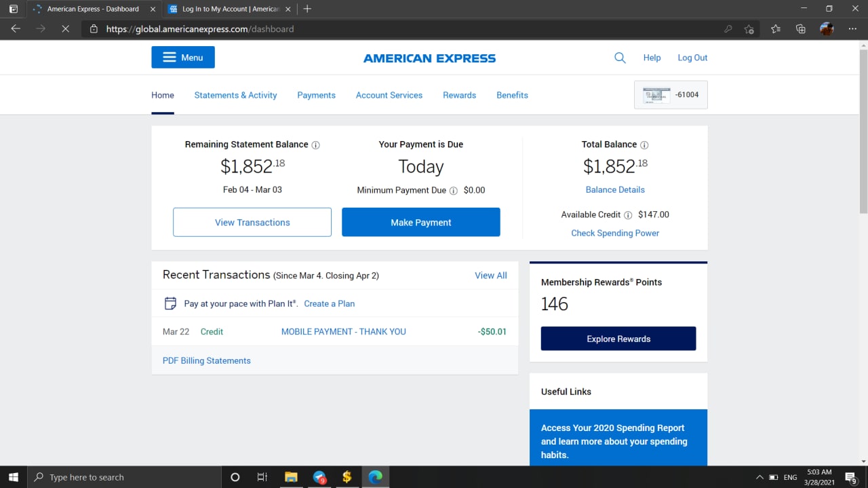This screenshot has height=488, width=868.
Task: Open the browser collections icon
Action: pyautogui.click(x=801, y=29)
